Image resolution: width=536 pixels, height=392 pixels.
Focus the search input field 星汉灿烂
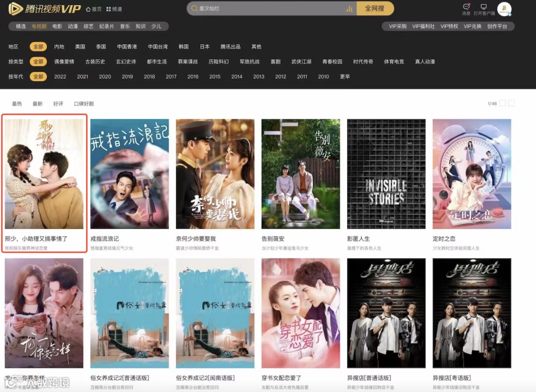coord(272,8)
